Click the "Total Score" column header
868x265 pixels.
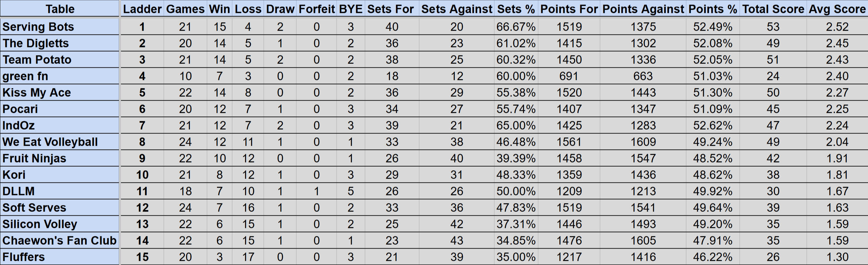773,9
